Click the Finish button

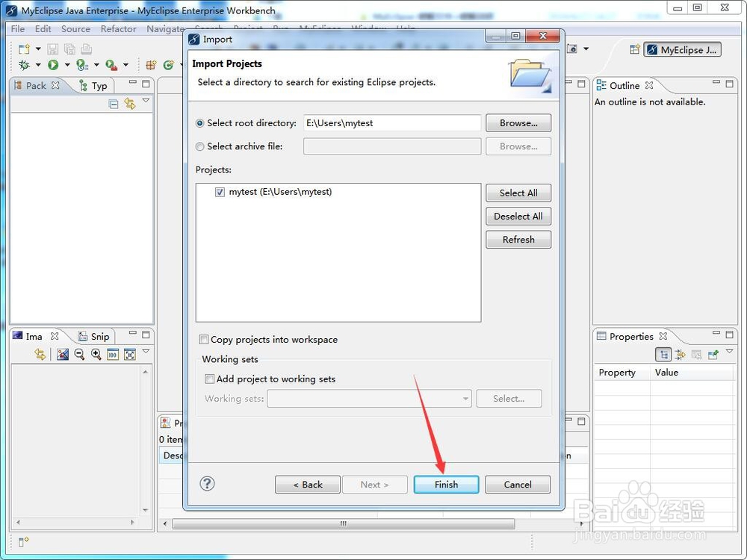coord(446,485)
